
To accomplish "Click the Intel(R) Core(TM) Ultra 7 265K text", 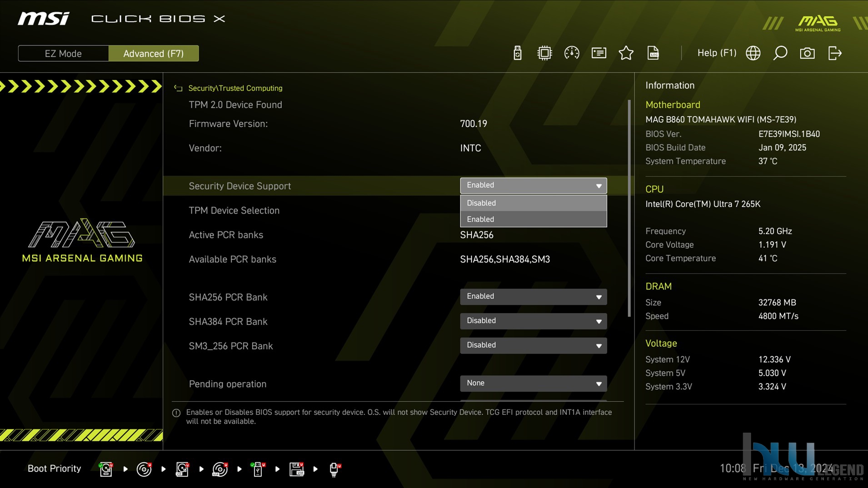I will [x=703, y=204].
